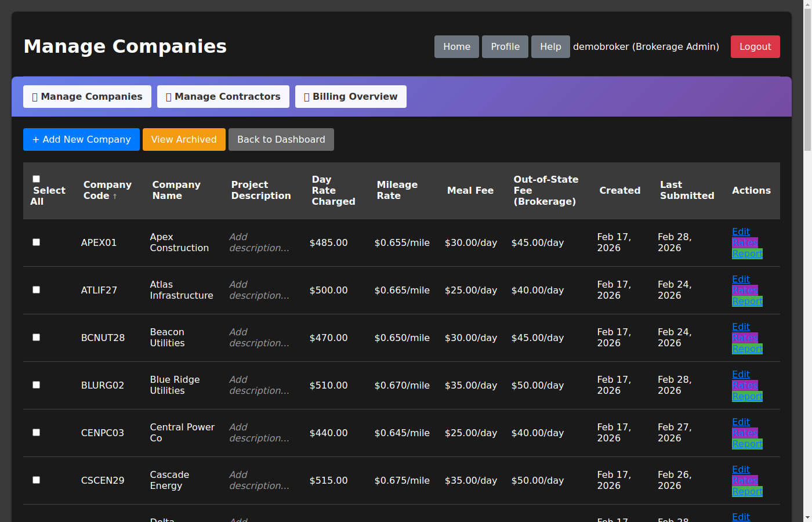
Task: Open the Help page
Action: (x=550, y=47)
